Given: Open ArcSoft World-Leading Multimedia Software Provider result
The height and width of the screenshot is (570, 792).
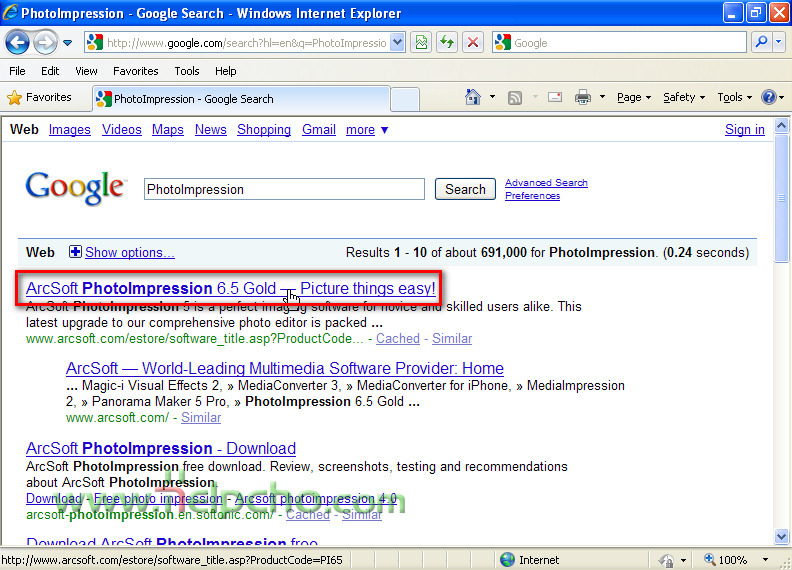Looking at the screenshot, I should point(285,368).
